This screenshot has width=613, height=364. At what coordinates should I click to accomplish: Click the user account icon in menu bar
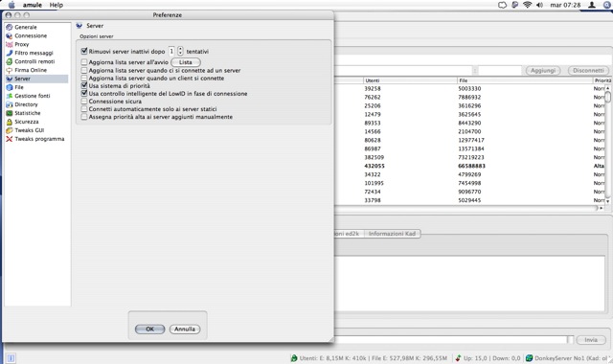click(x=592, y=5)
